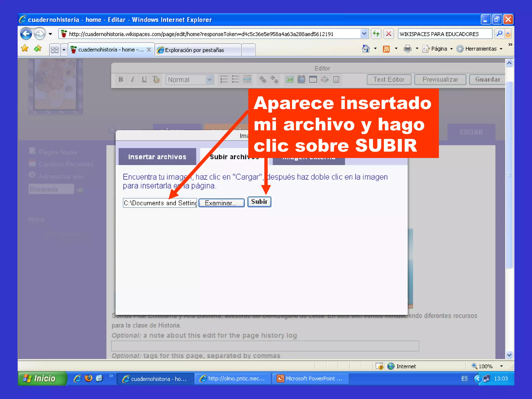Open Microsoft PowerPoint from taskbar
This screenshot has width=532, height=399.
(310, 379)
